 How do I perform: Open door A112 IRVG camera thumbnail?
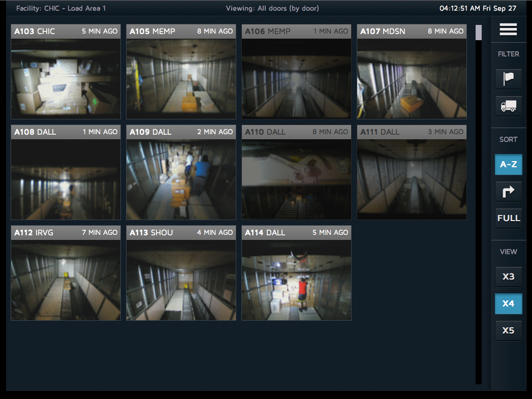(66, 280)
